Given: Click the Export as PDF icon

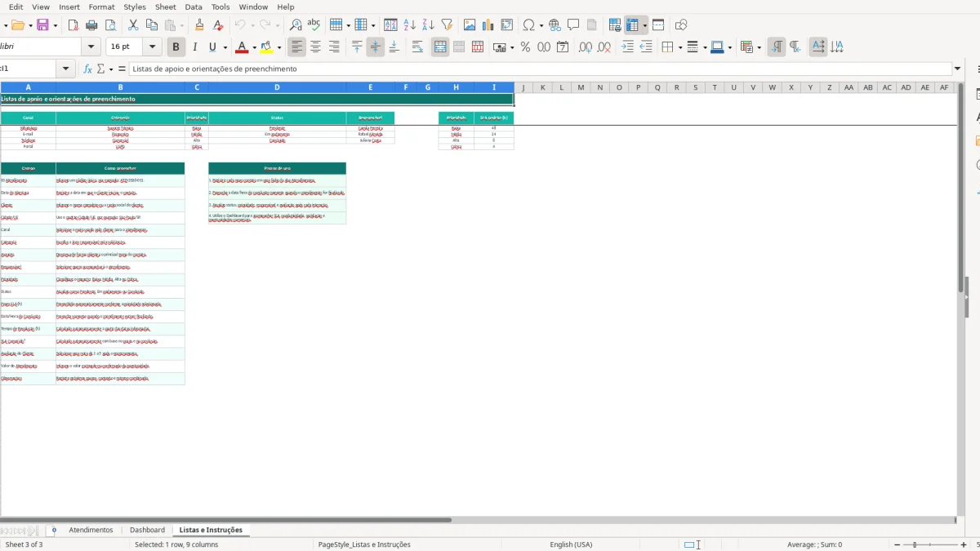Looking at the screenshot, I should point(73,25).
